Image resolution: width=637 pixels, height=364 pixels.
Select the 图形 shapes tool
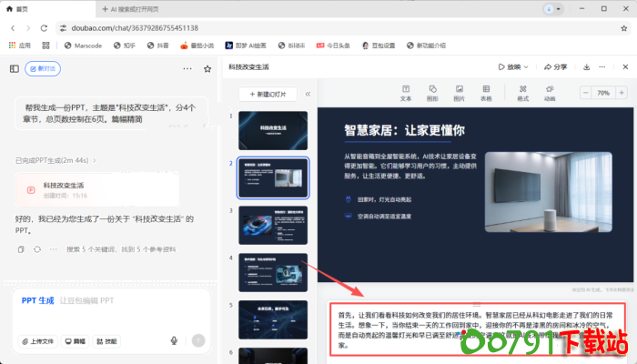pos(432,93)
